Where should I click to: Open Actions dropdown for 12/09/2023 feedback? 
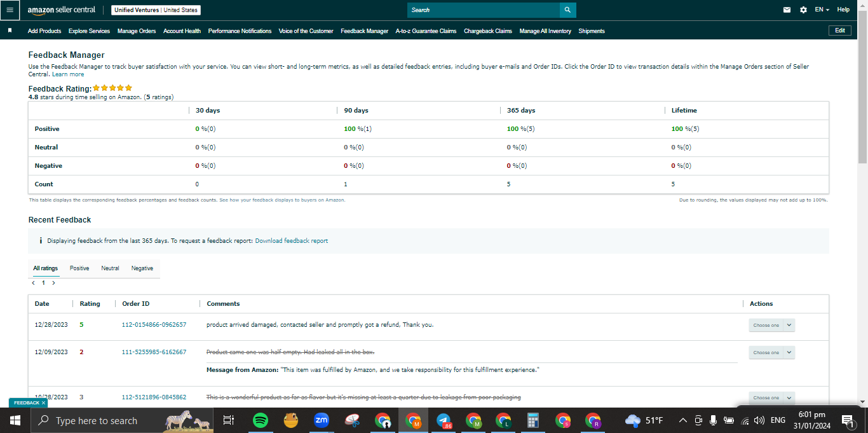[771, 352]
